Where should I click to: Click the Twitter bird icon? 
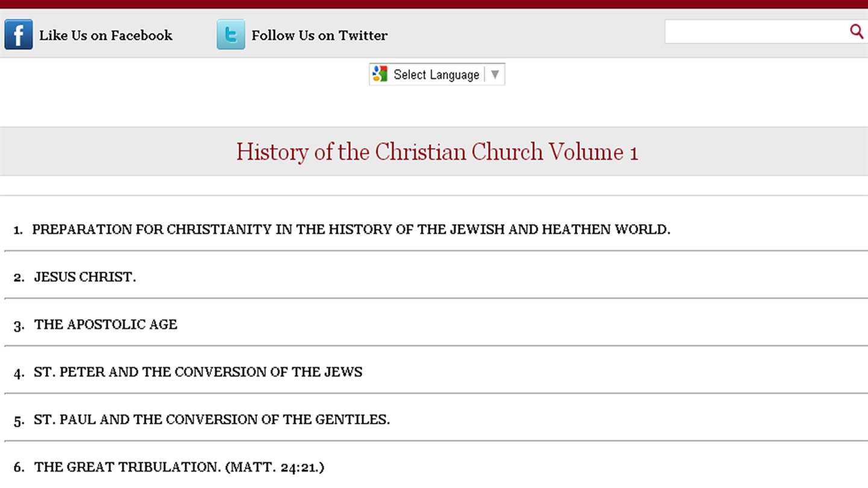[231, 34]
